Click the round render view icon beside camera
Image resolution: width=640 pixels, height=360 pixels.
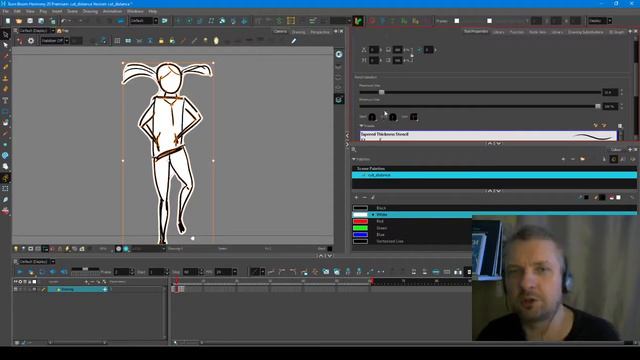pyautogui.click(x=339, y=54)
